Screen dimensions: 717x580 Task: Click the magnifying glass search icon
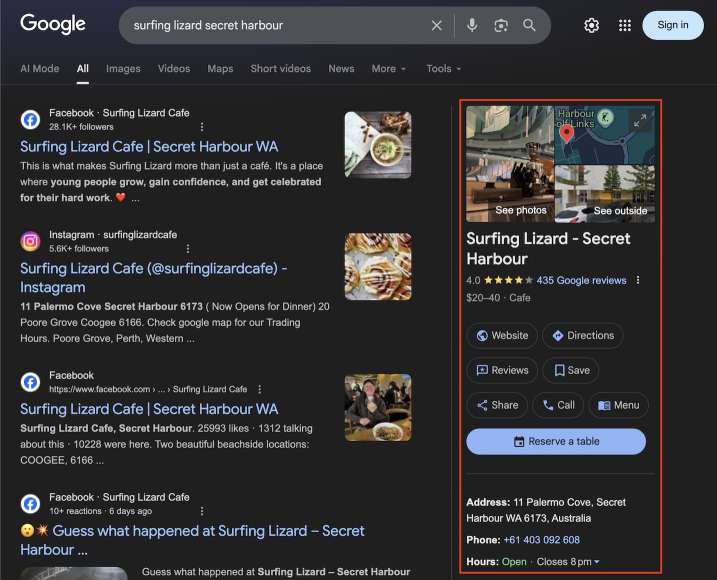click(529, 25)
